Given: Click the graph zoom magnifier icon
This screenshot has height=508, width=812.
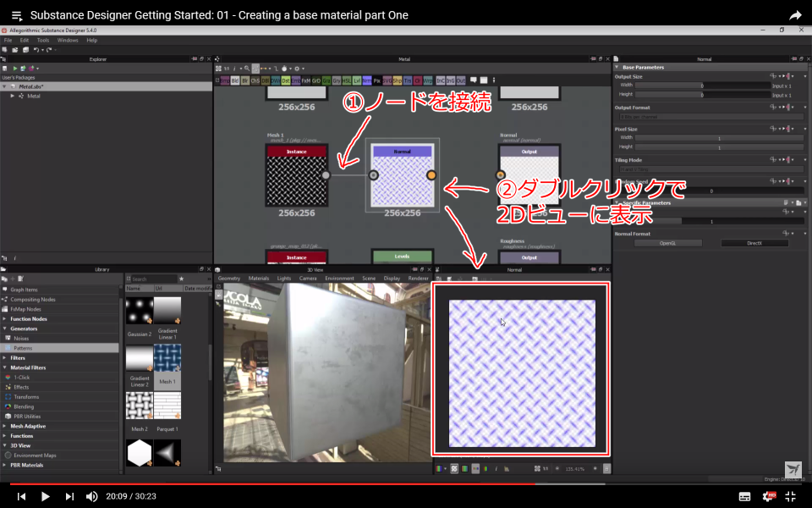Looking at the screenshot, I should pyautogui.click(x=246, y=69).
